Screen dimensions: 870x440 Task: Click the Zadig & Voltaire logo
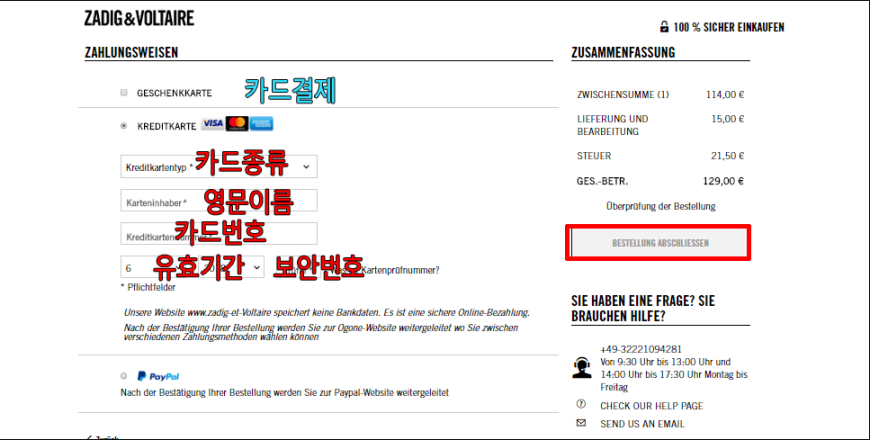tap(139, 18)
